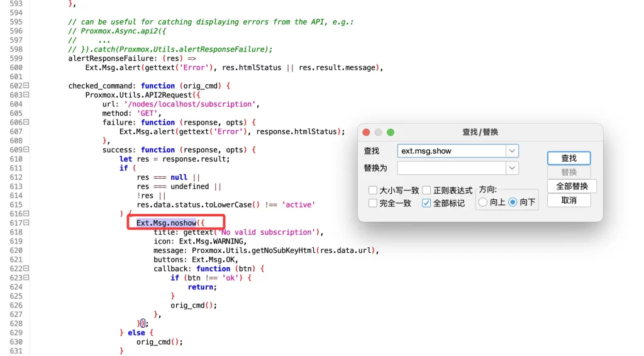Collapse the if-btn block fold at line 623
This screenshot has height=356, width=644.
point(26,277)
